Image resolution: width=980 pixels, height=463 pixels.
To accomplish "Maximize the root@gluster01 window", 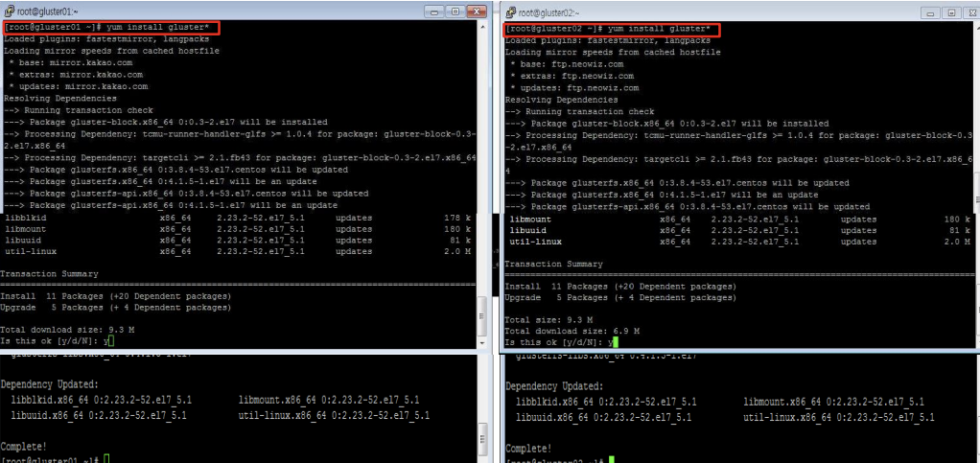I will (455, 12).
